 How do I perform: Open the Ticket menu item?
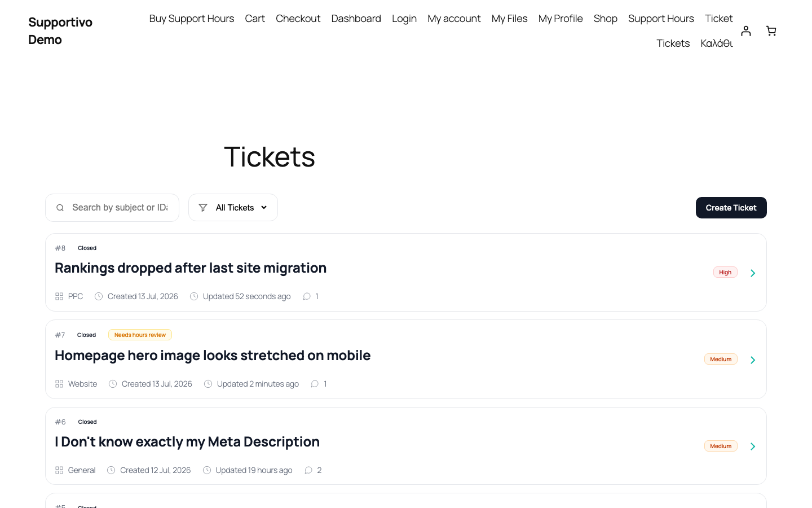719,19
